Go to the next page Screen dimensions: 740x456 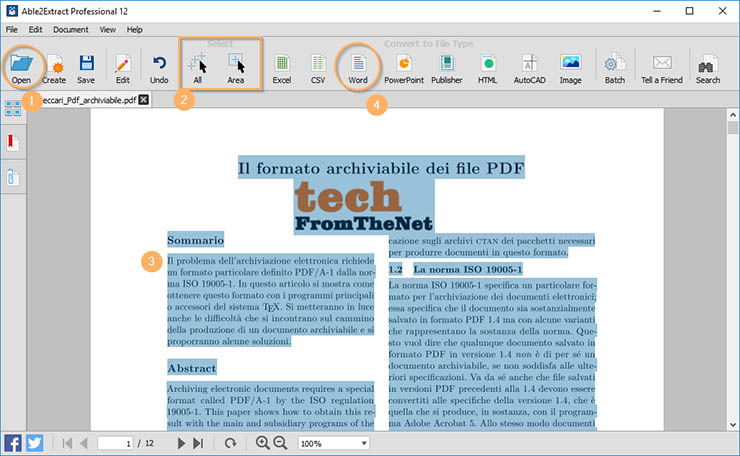(x=182, y=443)
